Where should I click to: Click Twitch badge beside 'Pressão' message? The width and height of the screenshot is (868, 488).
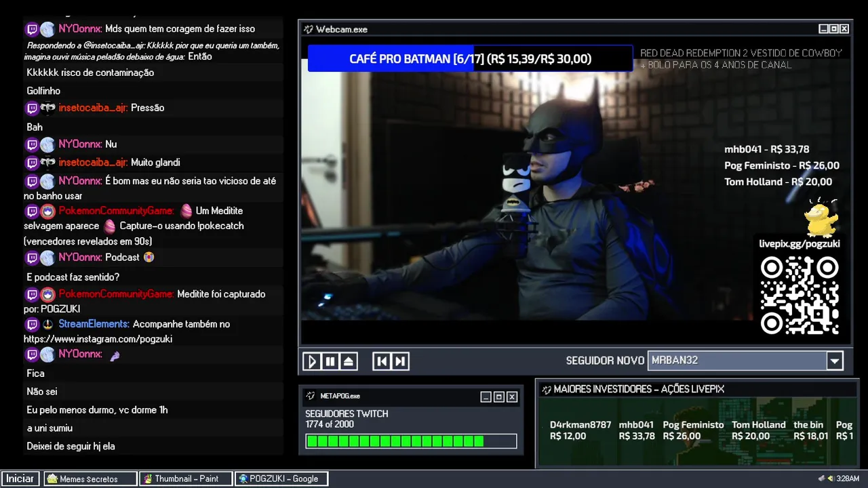[32, 108]
